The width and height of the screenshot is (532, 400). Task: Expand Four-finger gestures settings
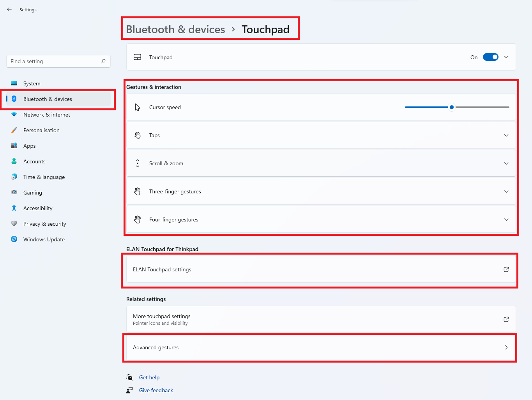(x=506, y=219)
